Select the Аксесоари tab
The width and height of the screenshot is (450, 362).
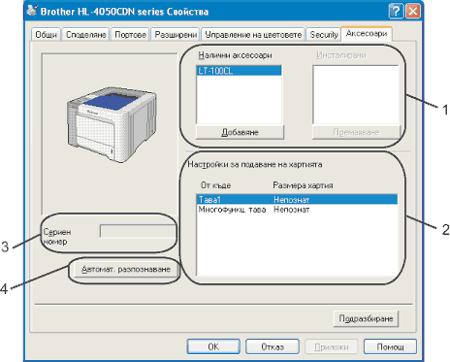click(366, 33)
